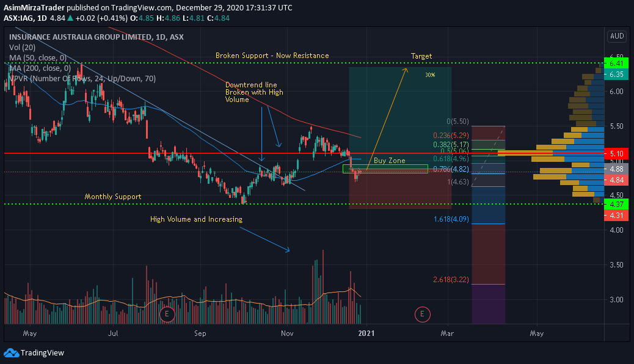634x364 pixels.
Task: Click 'Downtrend line Broken with High Volume' note
Action: [254, 92]
